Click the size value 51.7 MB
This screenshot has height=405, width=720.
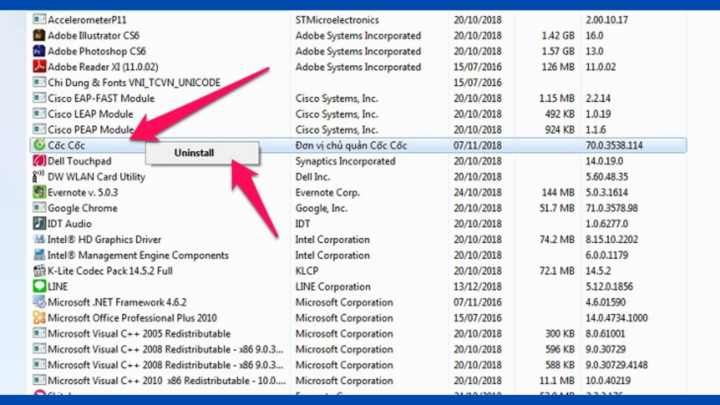pos(557,208)
